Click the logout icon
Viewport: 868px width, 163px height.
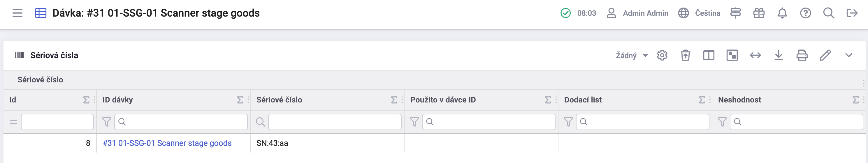pos(852,13)
